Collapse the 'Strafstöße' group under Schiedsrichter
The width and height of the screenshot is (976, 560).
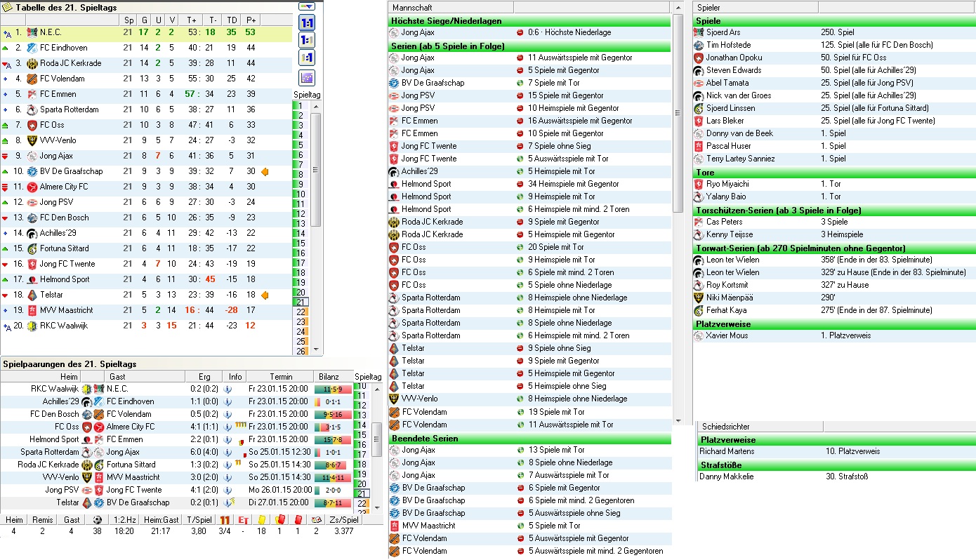836,465
